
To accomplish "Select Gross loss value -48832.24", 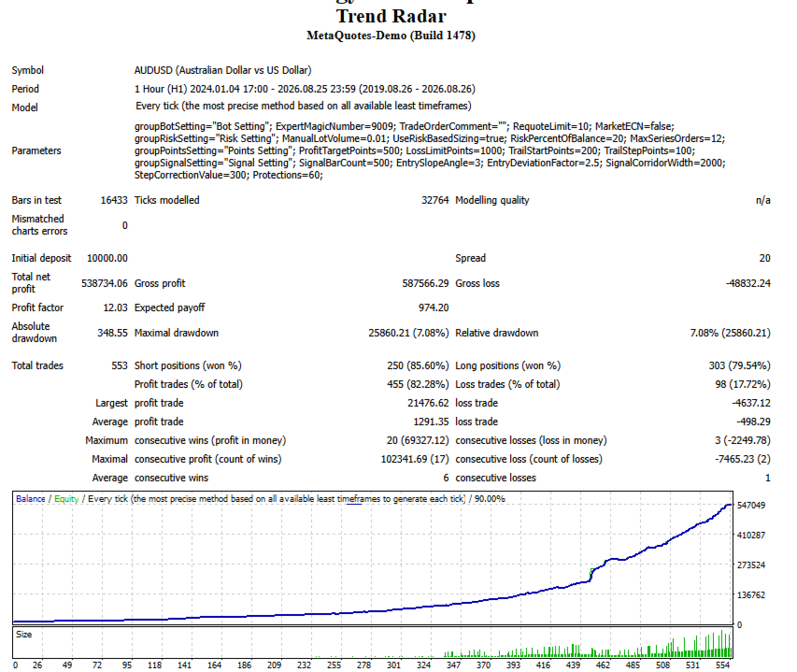I will (x=748, y=283).
